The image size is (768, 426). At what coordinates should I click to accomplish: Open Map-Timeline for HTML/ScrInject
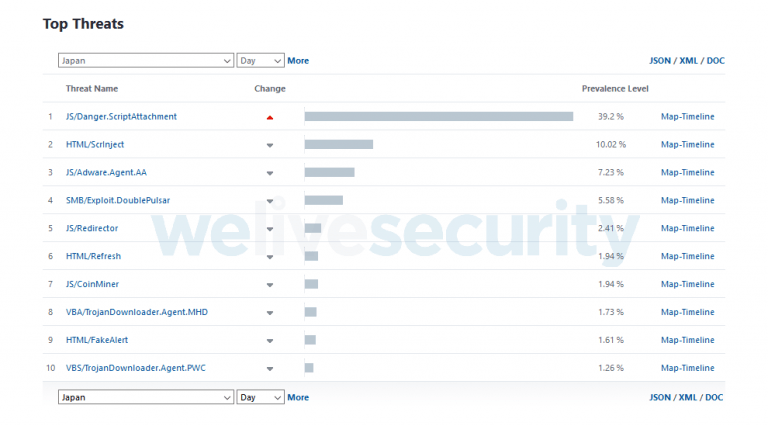click(x=687, y=145)
